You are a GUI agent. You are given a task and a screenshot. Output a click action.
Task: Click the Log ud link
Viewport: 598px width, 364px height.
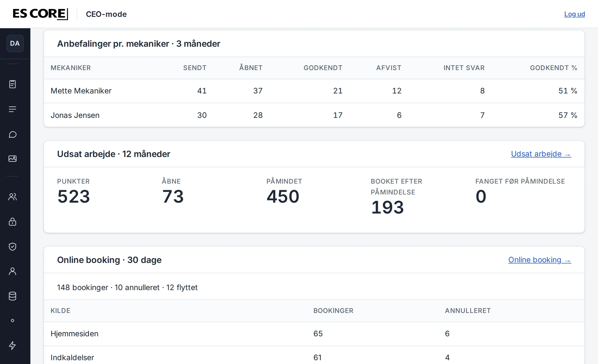point(574,14)
